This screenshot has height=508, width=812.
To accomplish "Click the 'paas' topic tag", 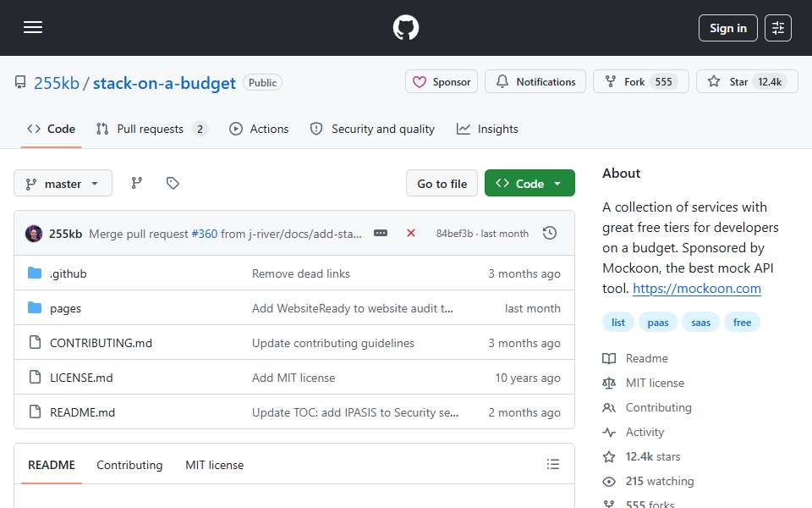I will [x=658, y=323].
